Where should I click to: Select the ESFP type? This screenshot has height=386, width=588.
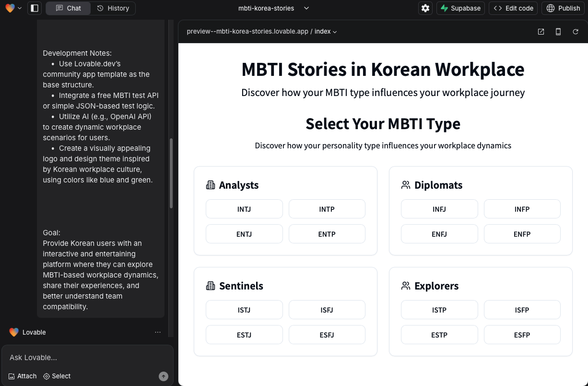coord(522,335)
